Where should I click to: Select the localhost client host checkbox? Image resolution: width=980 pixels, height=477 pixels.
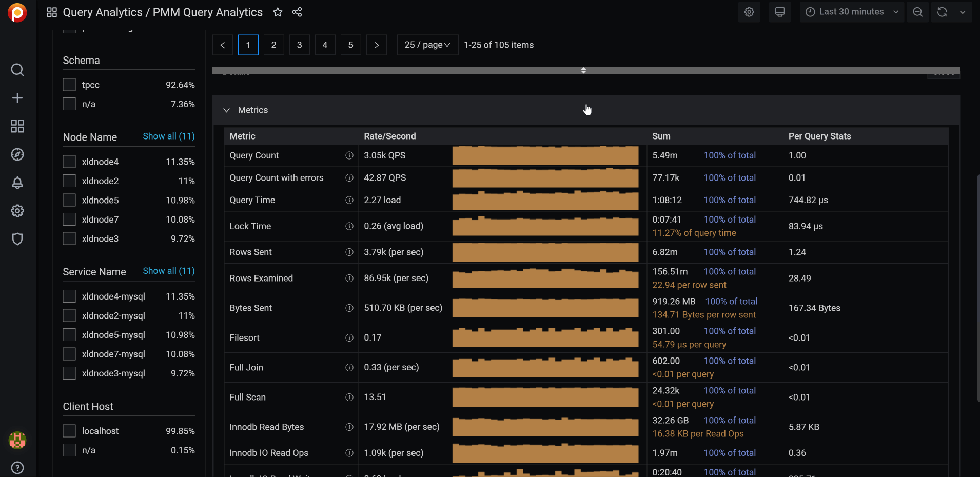69,430
